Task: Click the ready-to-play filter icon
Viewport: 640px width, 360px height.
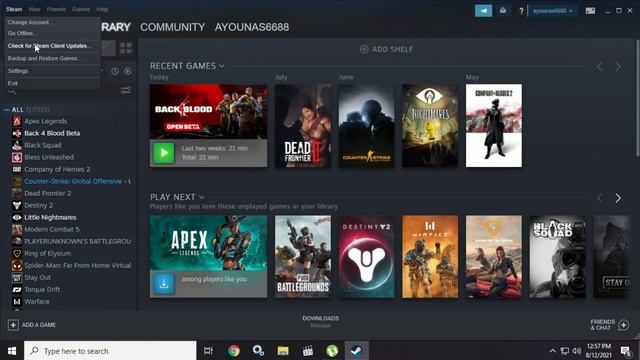Action: point(128,71)
